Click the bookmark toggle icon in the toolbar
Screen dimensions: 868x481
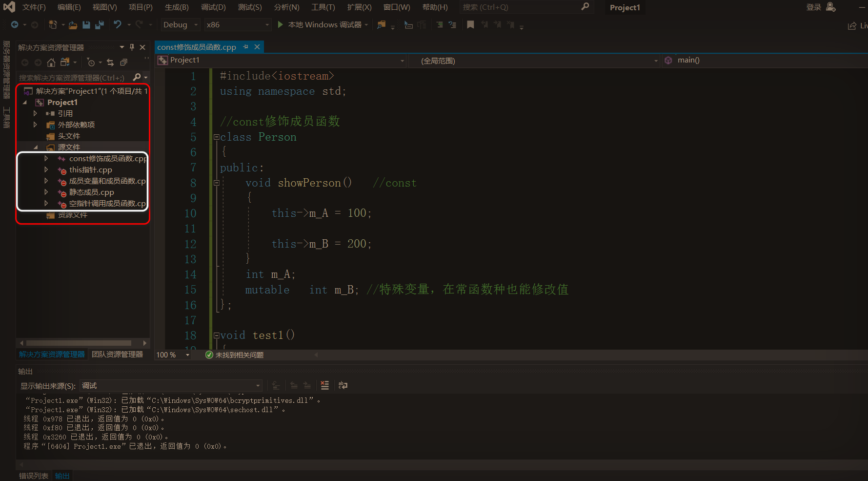[470, 24]
